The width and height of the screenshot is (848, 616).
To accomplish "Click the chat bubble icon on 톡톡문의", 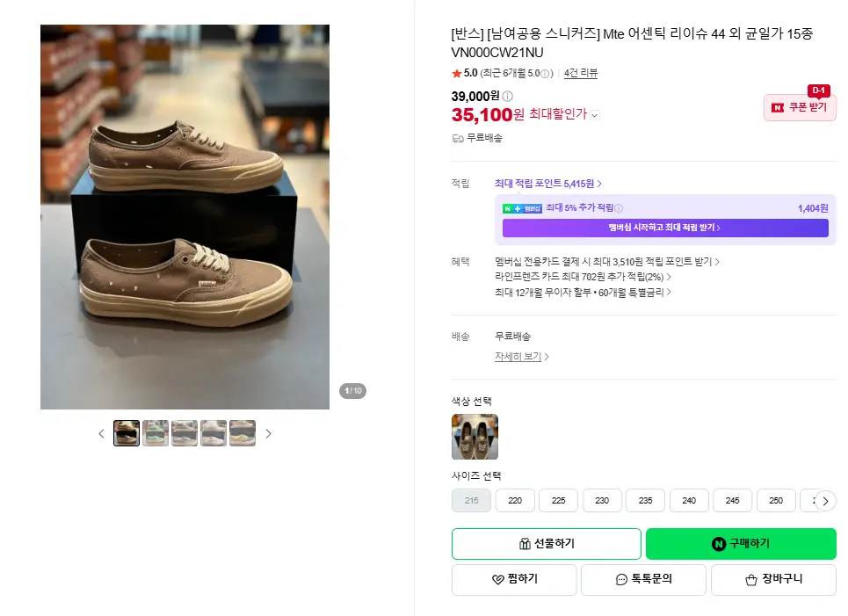I will 621,580.
